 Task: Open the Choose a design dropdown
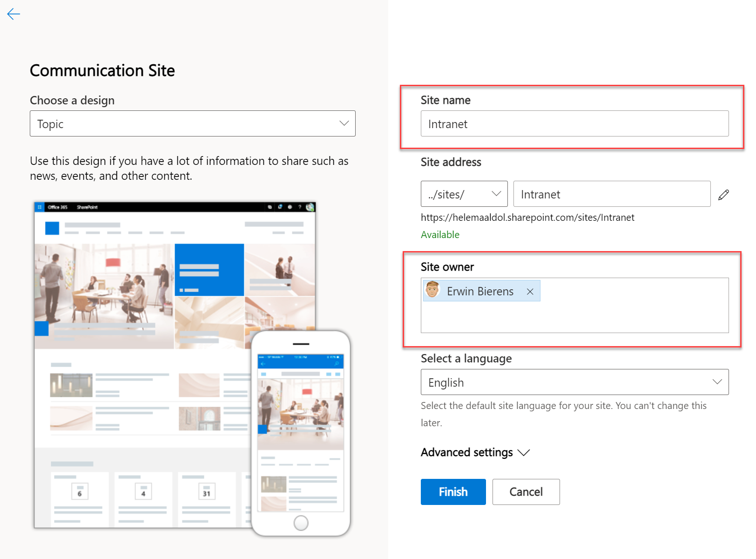[x=192, y=123]
